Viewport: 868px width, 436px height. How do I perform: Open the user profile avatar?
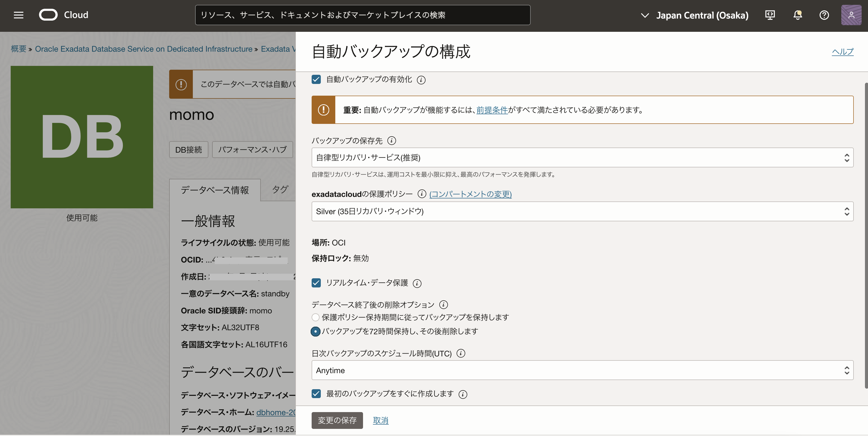pyautogui.click(x=851, y=15)
